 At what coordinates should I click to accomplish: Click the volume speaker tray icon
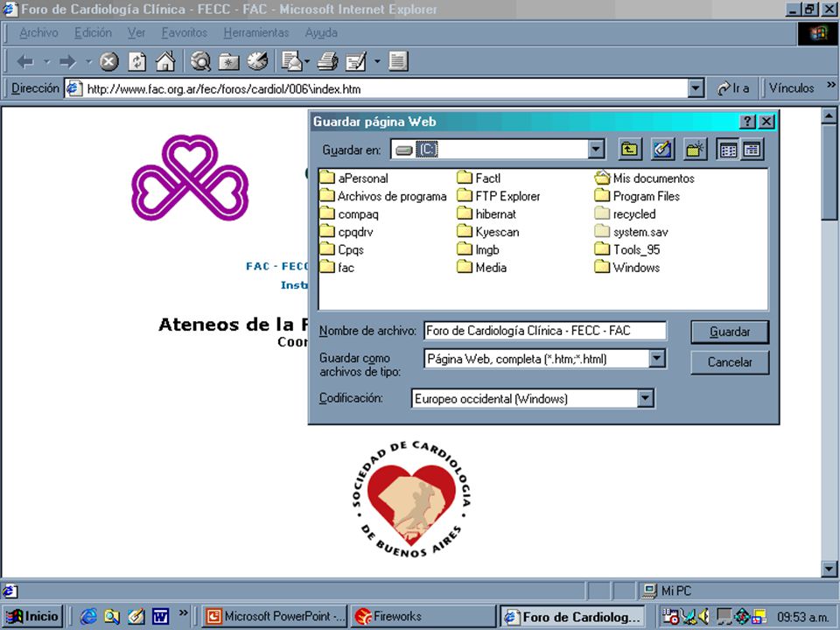703,617
